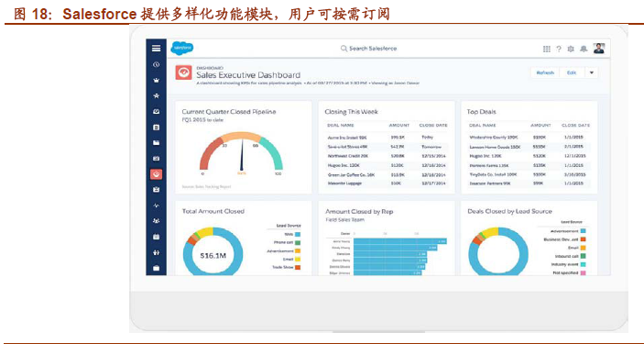The width and height of the screenshot is (644, 344).
Task: Click the Salesforce cloud logo
Action: point(182,48)
